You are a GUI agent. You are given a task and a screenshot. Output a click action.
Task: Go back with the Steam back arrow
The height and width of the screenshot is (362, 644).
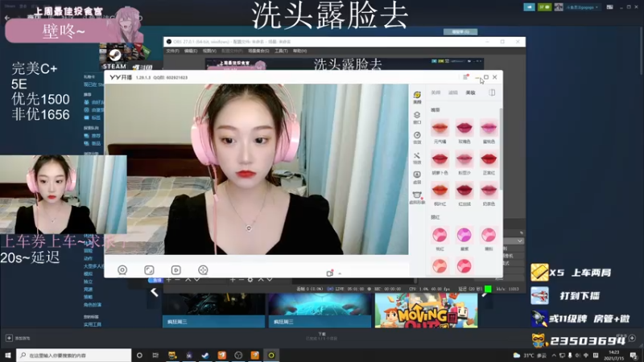[x=7, y=18]
